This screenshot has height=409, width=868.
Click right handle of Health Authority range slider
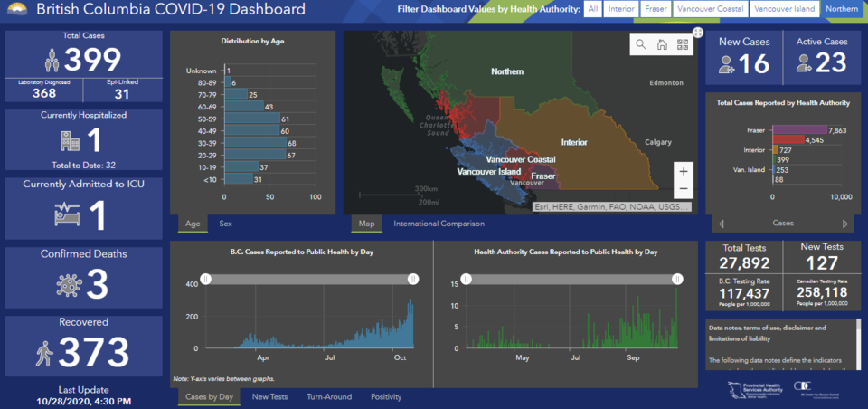(x=676, y=280)
